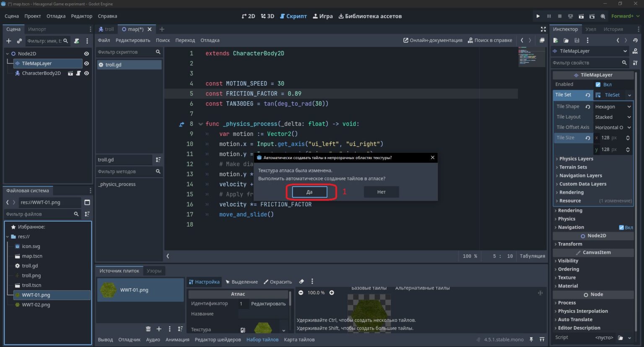Toggle distraction-free mode icon above script editor
Screen dimensions: 644x347
pyautogui.click(x=543, y=29)
